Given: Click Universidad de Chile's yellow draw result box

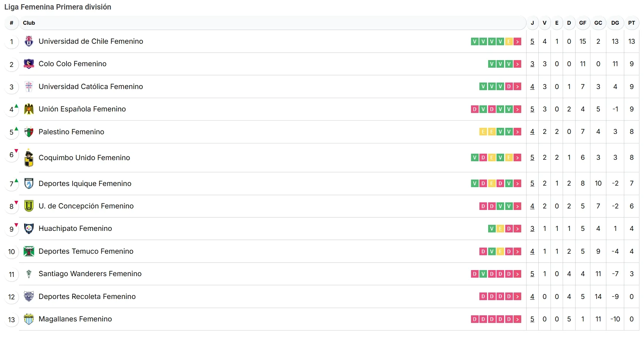Looking at the screenshot, I should click(x=509, y=42).
